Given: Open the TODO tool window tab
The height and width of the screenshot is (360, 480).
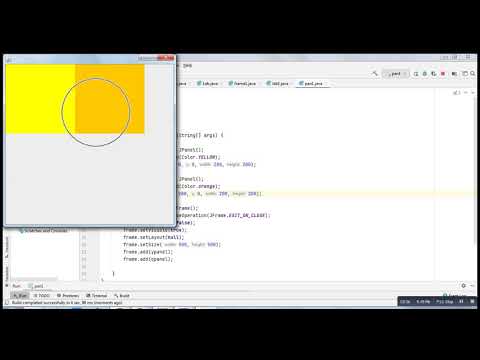Looking at the screenshot, I should 41,296.
